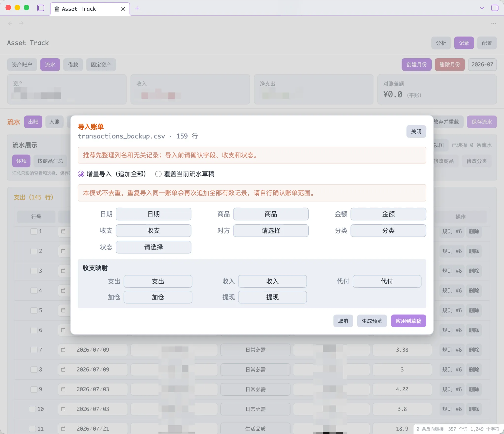Click 删除月份 button
The height and width of the screenshot is (434, 504).
pos(450,65)
